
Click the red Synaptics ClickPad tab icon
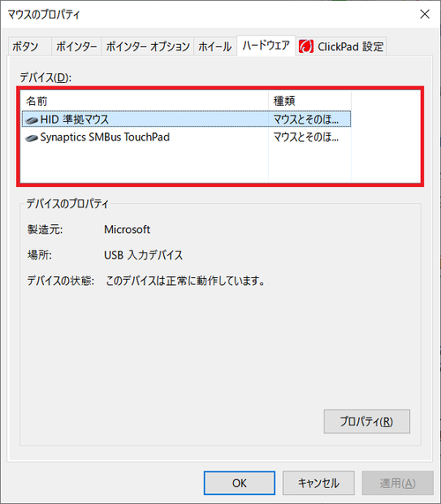[x=306, y=47]
